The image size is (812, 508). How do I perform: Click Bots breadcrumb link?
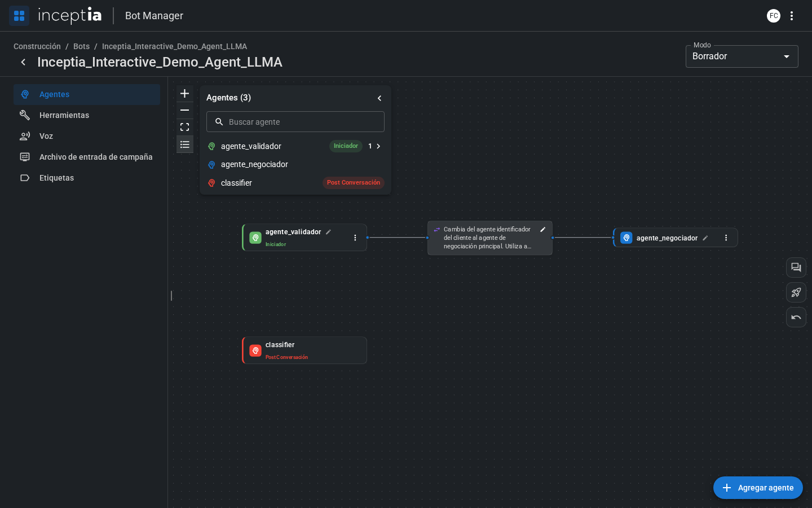pyautogui.click(x=81, y=46)
